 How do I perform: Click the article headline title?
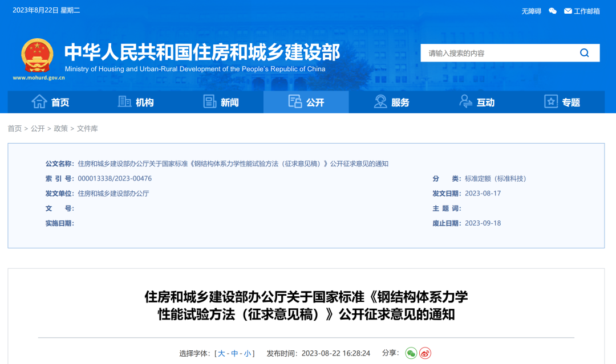click(x=306, y=305)
